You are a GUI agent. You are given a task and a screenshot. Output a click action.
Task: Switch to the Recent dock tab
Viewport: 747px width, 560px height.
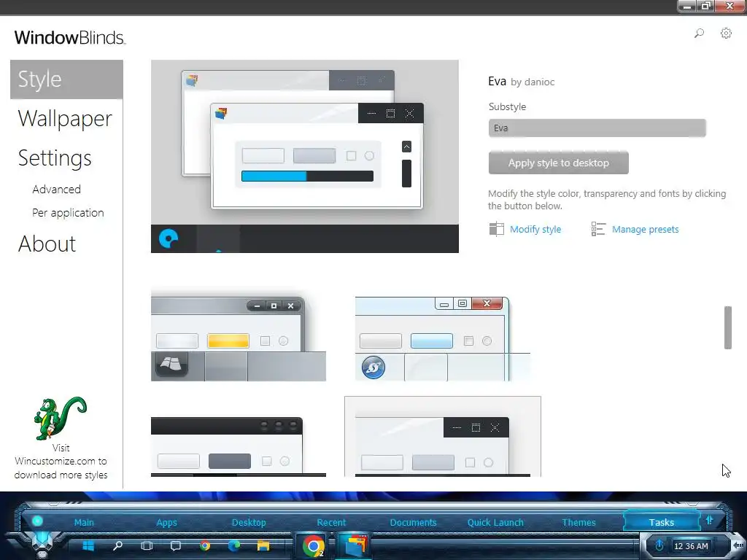(x=332, y=522)
